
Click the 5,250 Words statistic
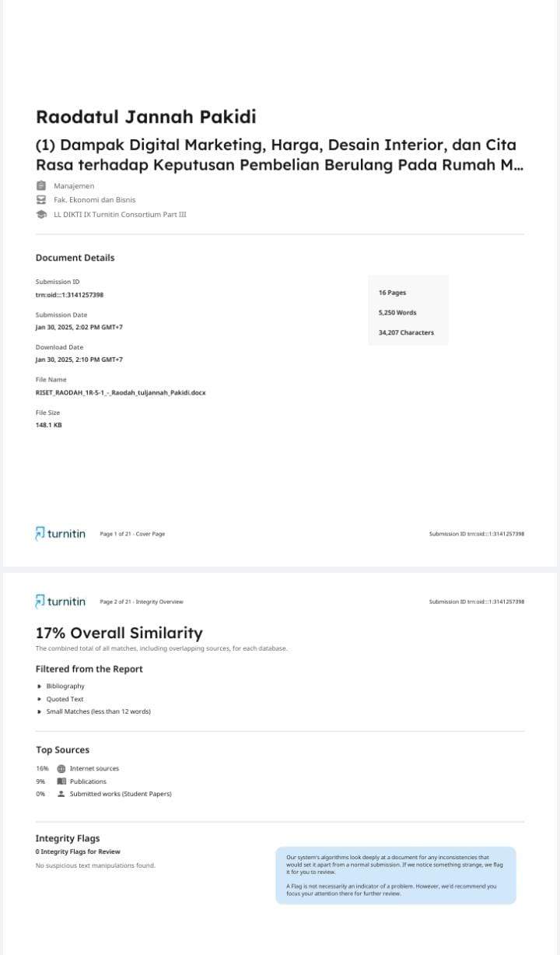(x=397, y=313)
